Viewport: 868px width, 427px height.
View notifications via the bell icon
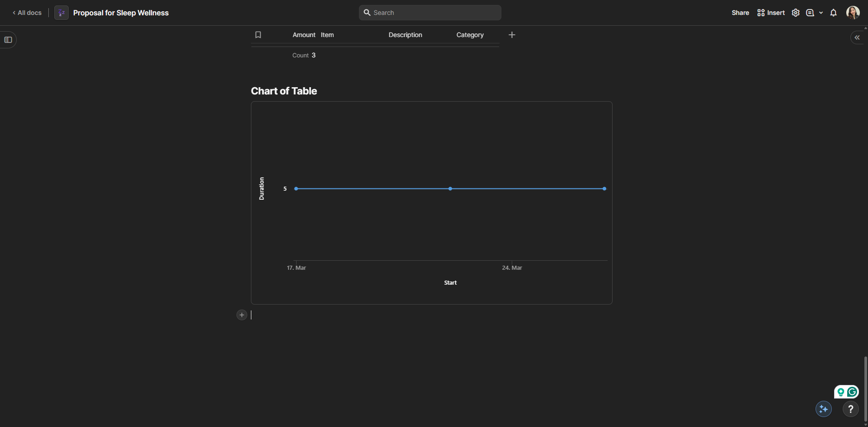(x=833, y=13)
